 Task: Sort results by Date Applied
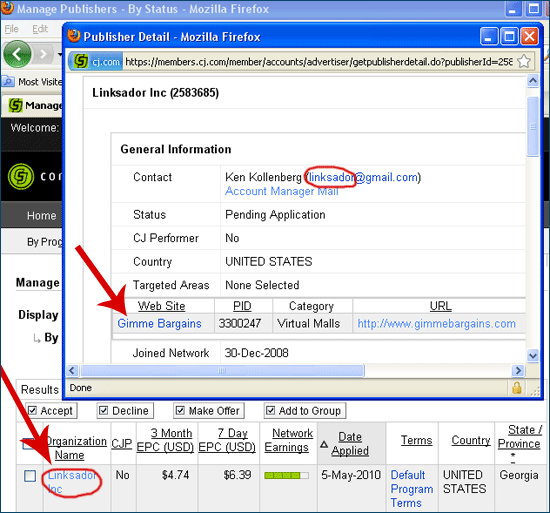coord(350,444)
